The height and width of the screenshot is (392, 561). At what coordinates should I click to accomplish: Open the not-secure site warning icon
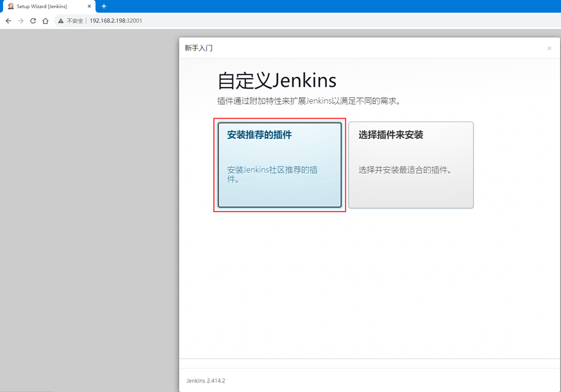(x=61, y=20)
